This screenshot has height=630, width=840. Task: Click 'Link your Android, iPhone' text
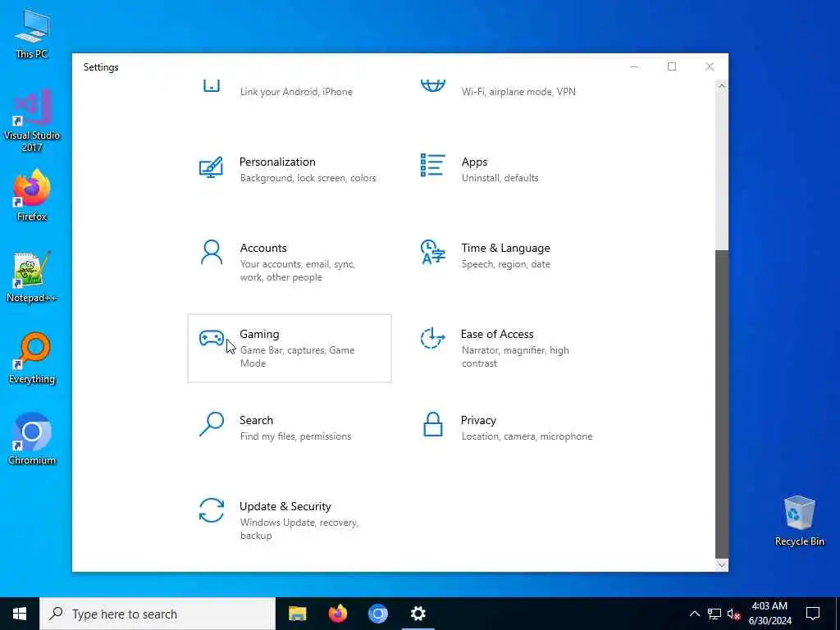(x=295, y=92)
